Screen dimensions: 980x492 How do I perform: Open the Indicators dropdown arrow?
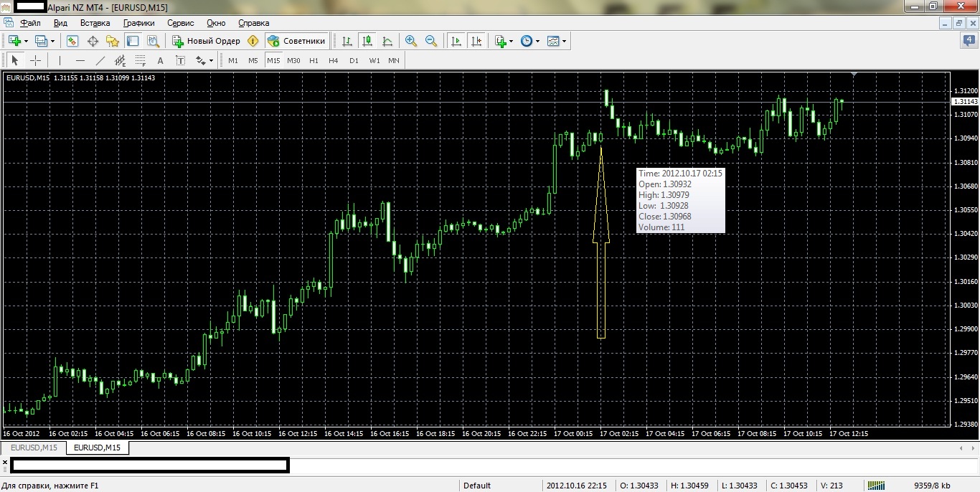pos(512,41)
